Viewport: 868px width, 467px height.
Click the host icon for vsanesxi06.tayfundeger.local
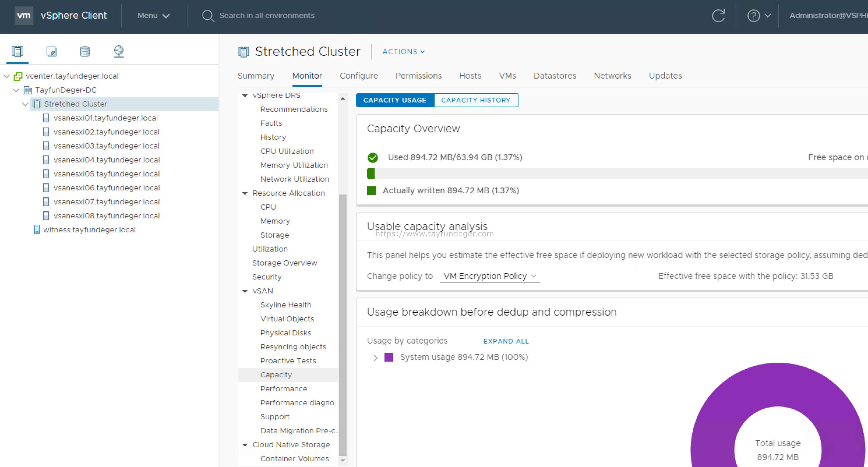click(x=46, y=188)
